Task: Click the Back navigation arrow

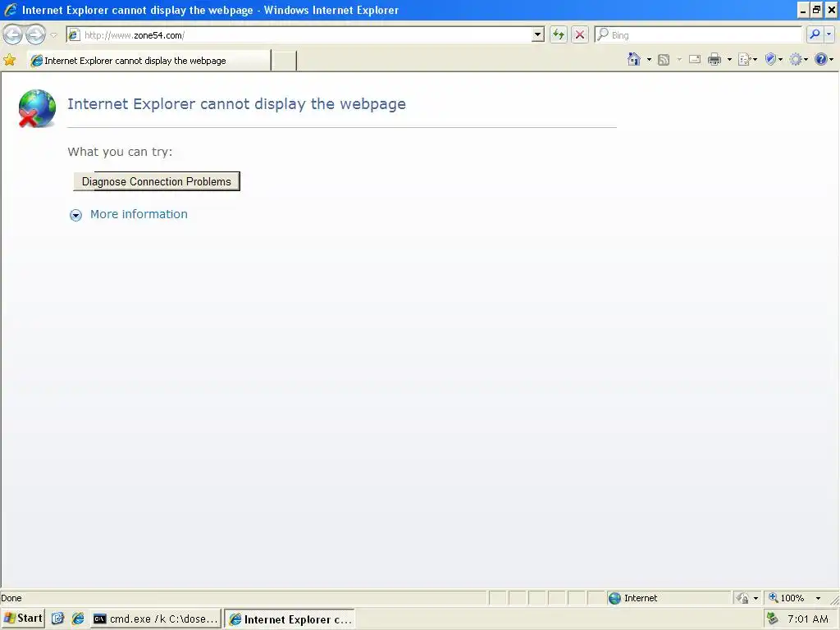Action: pos(13,34)
